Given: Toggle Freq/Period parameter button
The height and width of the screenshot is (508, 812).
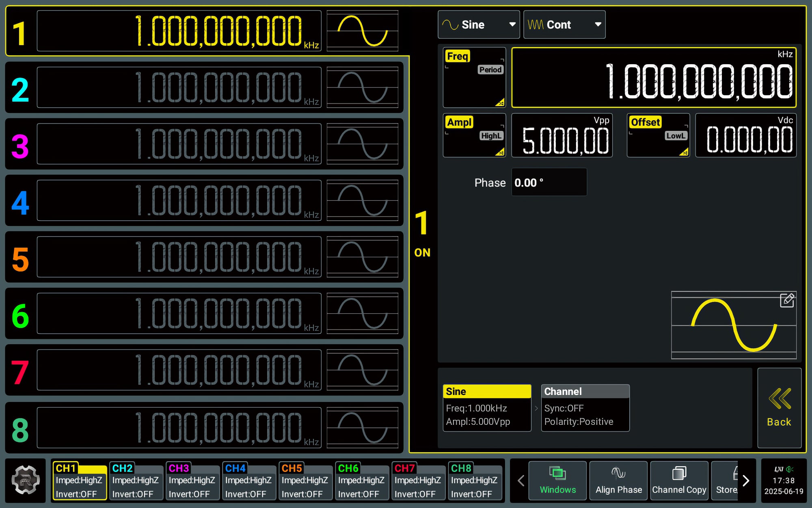Looking at the screenshot, I should [x=474, y=77].
